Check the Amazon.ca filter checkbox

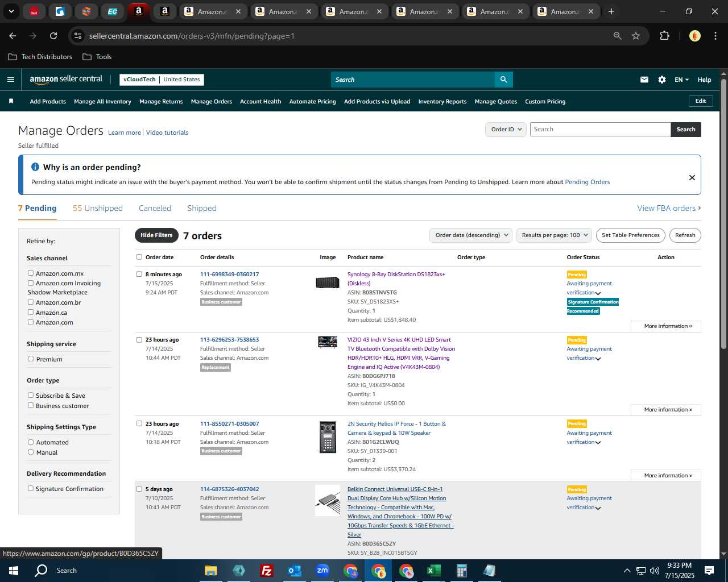(31, 312)
